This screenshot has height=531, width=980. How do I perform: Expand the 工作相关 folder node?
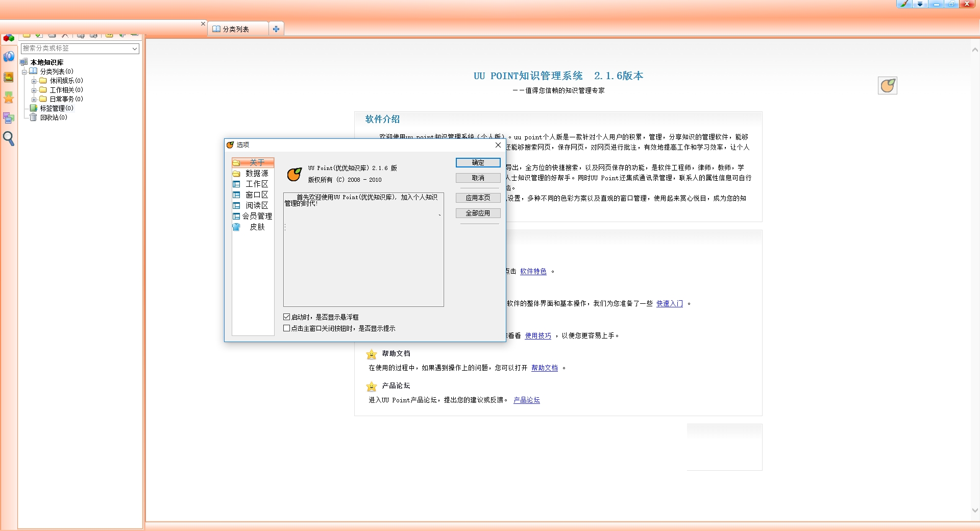[x=34, y=90]
